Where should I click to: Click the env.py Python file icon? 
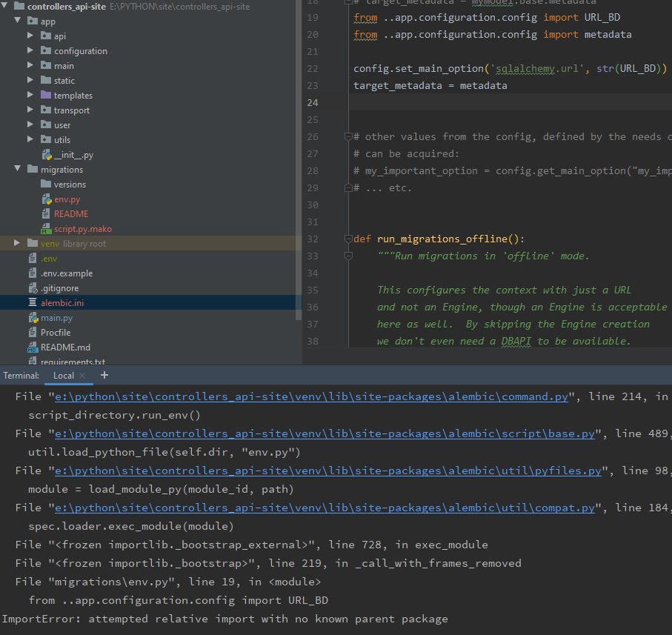(47, 199)
